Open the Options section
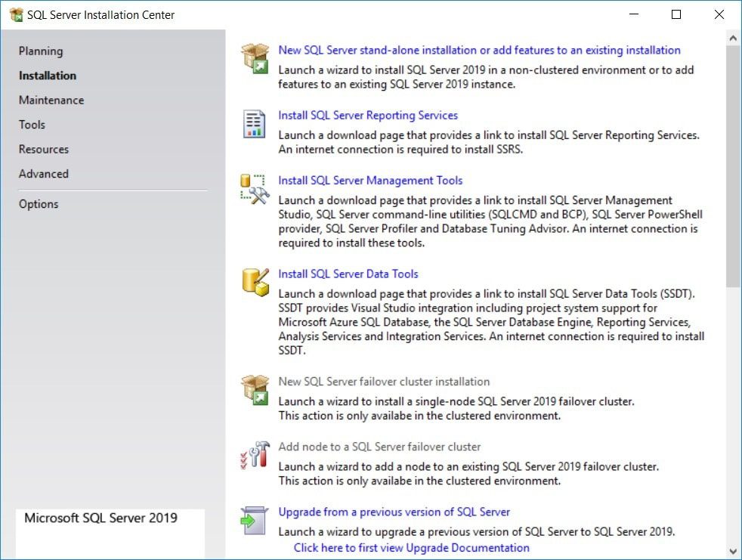 point(38,203)
